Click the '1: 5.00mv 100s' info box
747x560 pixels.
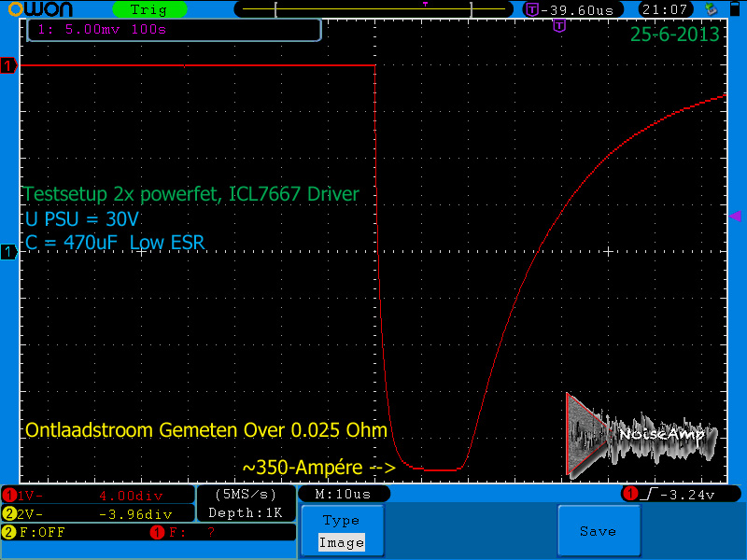(174, 30)
